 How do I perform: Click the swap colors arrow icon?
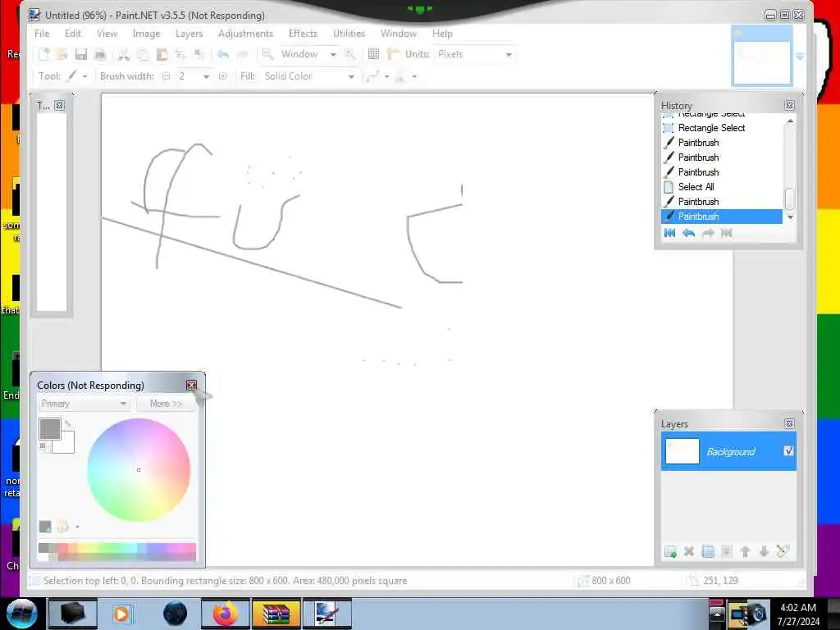pyautogui.click(x=67, y=423)
